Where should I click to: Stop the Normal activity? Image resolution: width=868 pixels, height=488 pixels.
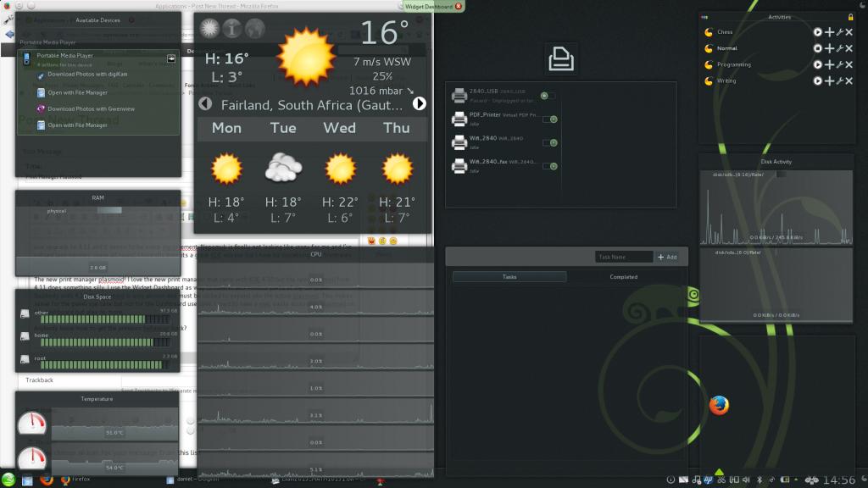tap(818, 48)
